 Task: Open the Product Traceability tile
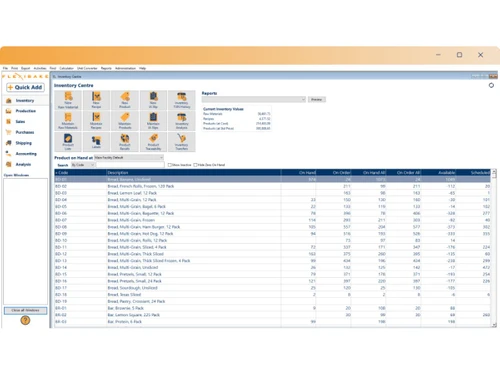[153, 142]
